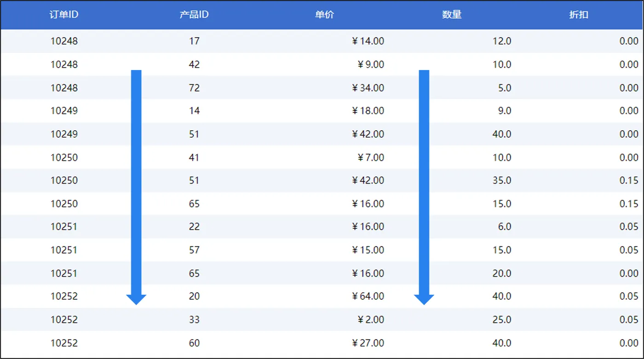Click discount "0.05" in the ¥64.00 row

tap(629, 296)
